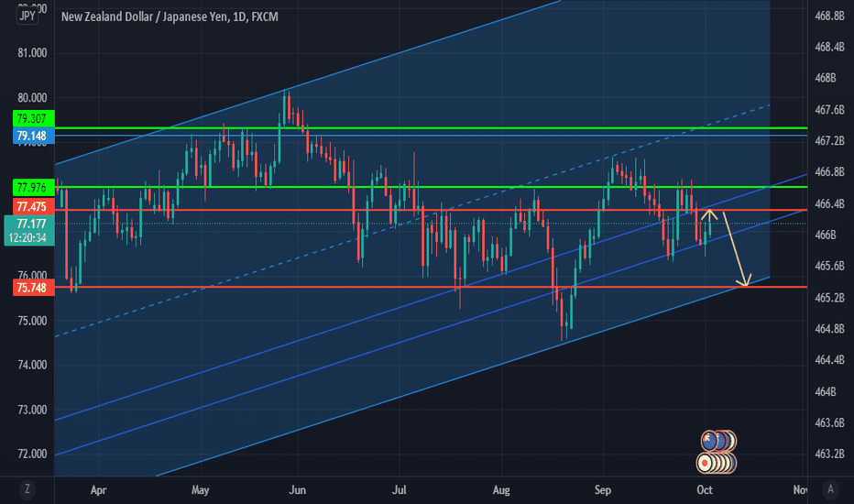
Task: Click the 80.000 price axis label
Action: 32,97
